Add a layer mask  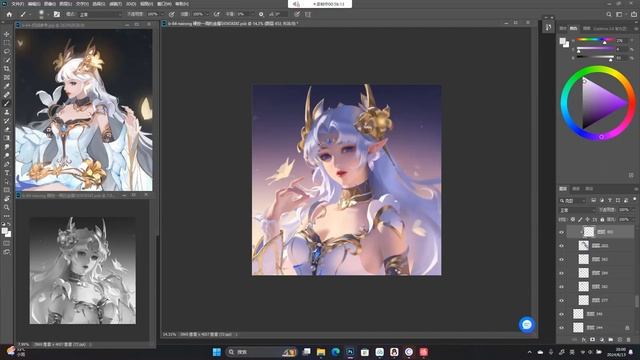593,340
